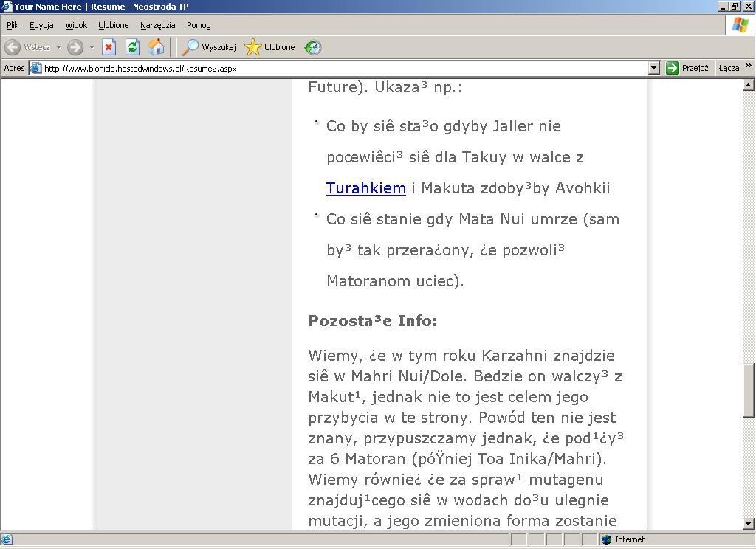The image size is (756, 549).
Task: Click the vertical scrollbar thumb
Action: [749, 390]
